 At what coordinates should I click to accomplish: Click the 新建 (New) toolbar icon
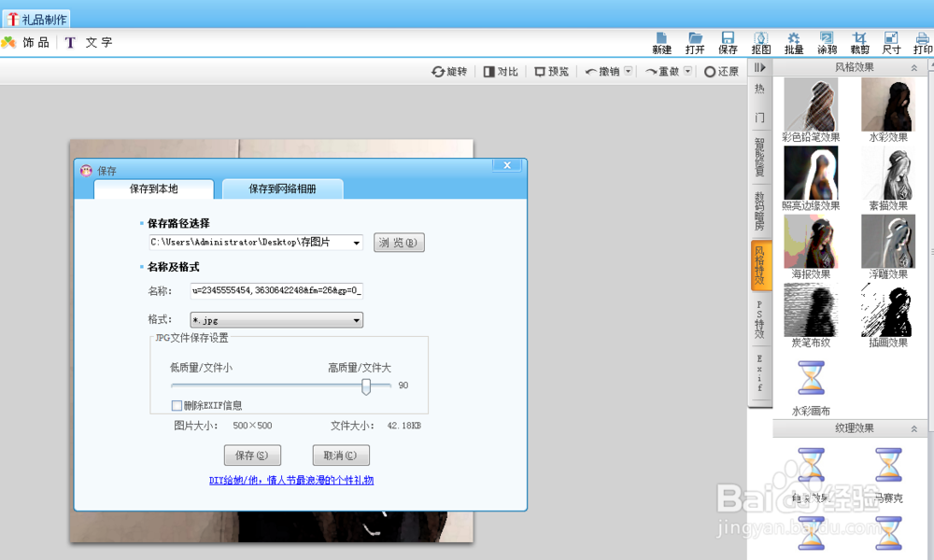(661, 43)
